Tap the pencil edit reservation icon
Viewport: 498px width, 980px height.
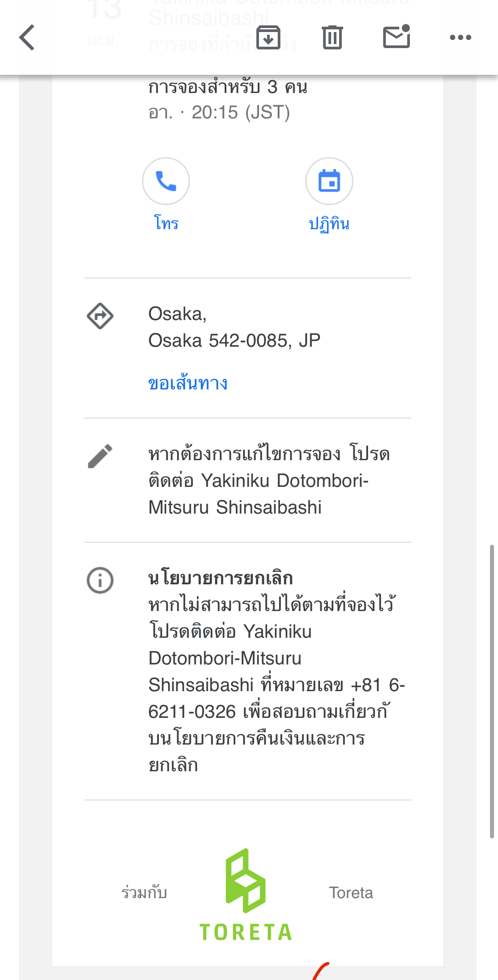100,456
